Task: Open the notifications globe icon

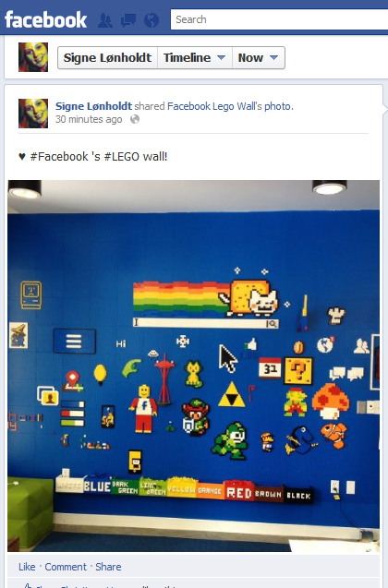Action: point(152,20)
